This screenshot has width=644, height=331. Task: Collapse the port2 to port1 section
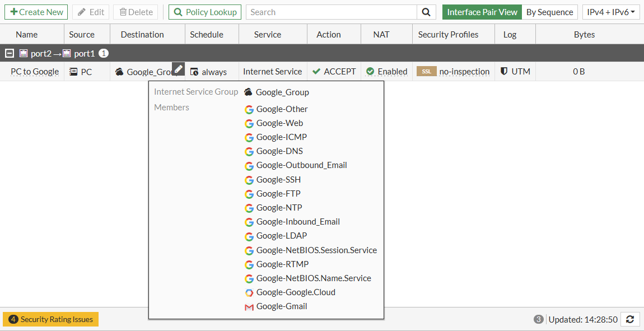[9, 53]
